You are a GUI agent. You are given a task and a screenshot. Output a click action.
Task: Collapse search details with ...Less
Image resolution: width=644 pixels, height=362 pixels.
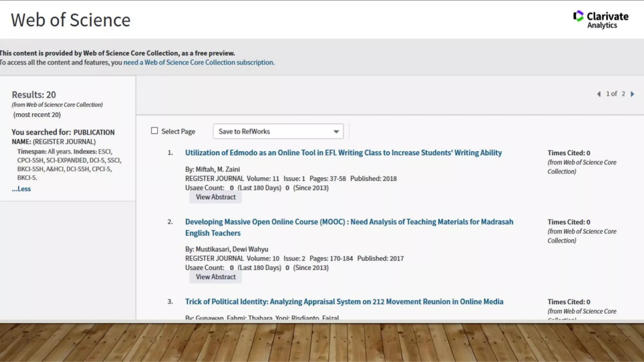point(21,189)
